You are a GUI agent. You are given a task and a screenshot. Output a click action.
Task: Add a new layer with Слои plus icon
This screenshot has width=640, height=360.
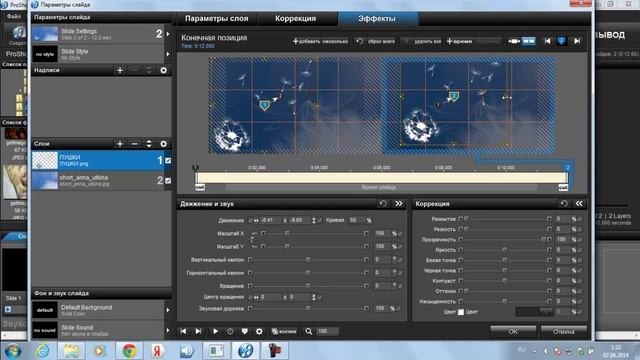coord(120,144)
